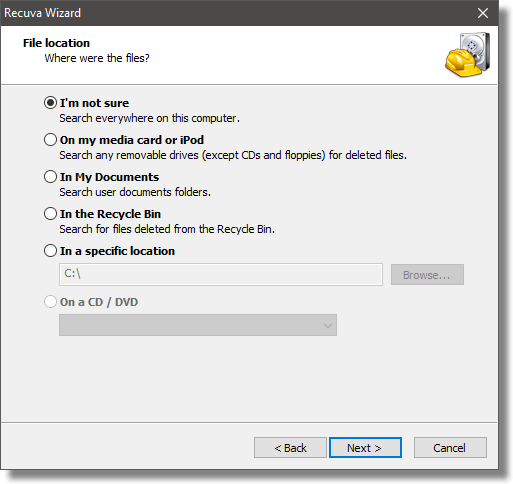Click the "Search any removable drives" description

tap(233, 155)
